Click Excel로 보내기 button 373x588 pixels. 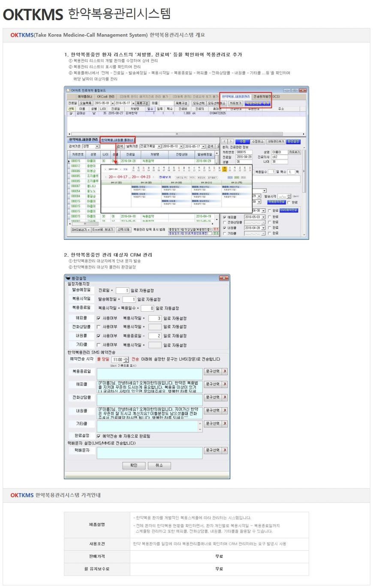[103, 230]
